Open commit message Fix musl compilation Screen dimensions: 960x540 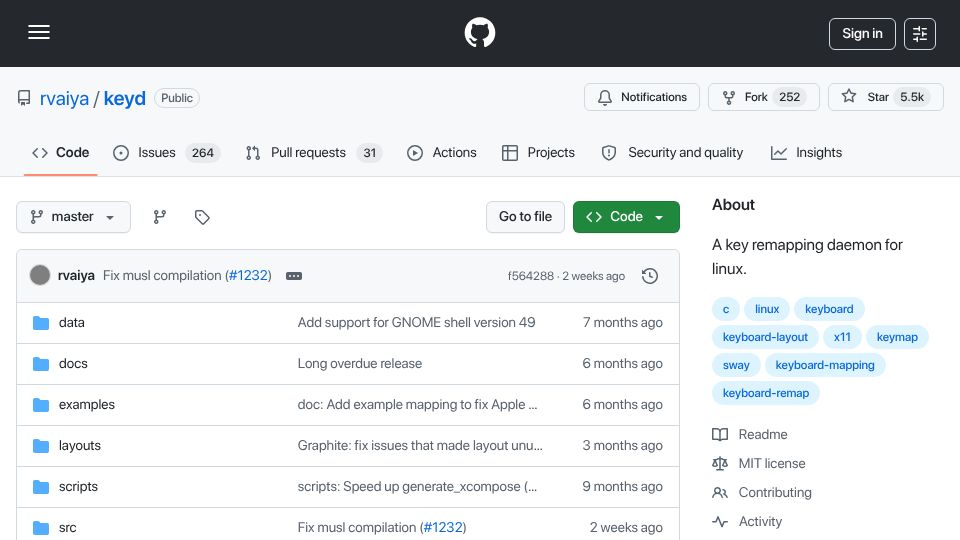click(x=162, y=276)
